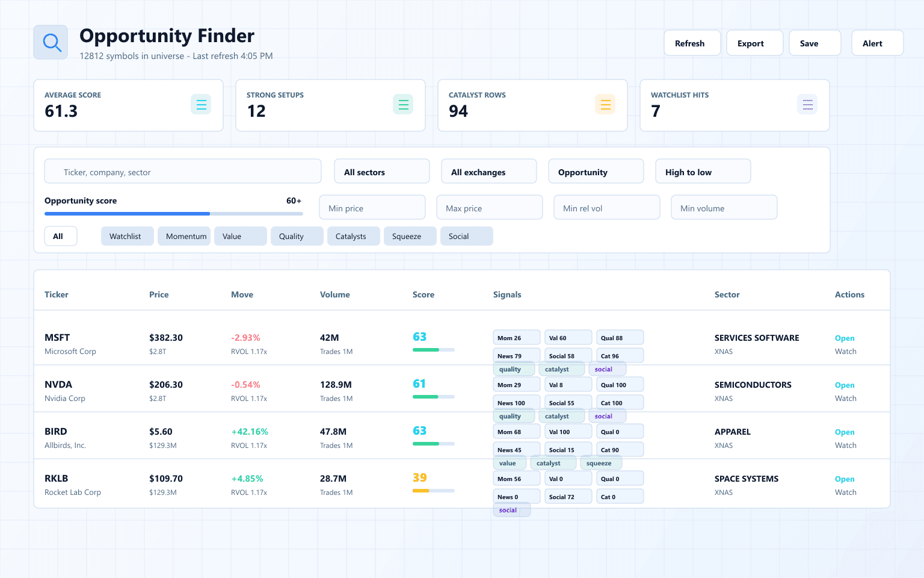Click BIRD's squeeze tag
The image size is (924, 578).
(601, 463)
